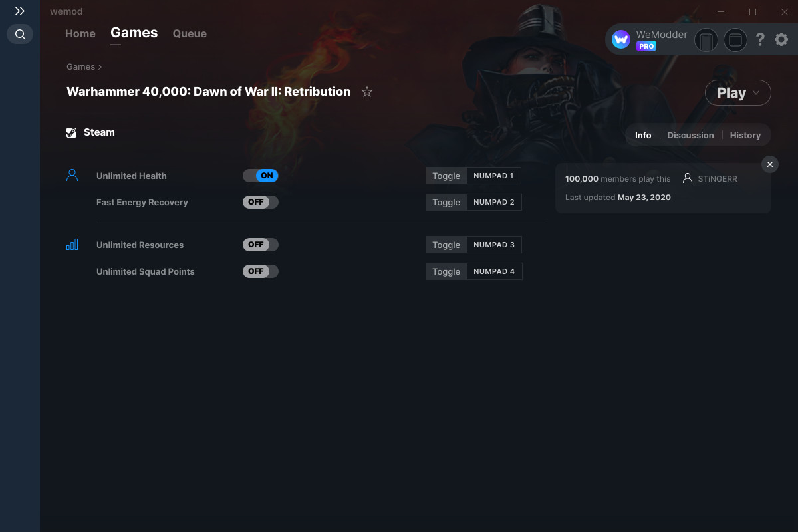Change NUMPAD 3 hotkey binding

click(x=494, y=245)
